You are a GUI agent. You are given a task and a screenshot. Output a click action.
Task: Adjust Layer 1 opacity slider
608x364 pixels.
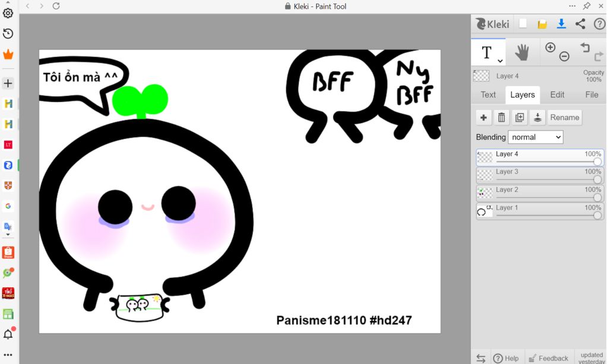click(549, 216)
